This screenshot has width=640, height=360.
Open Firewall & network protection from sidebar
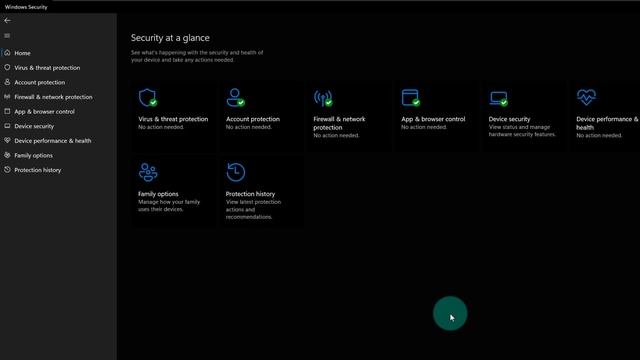(53, 97)
